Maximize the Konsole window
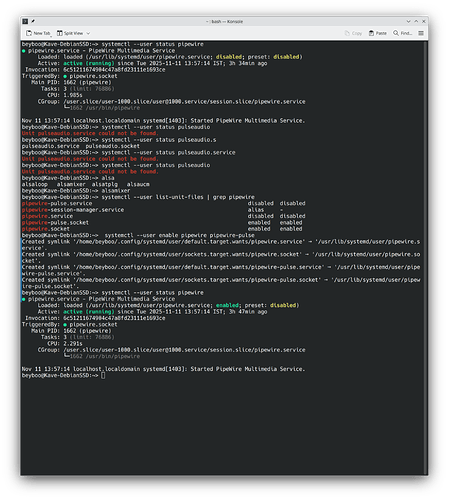This screenshot has height=500, width=449. tap(416, 21)
